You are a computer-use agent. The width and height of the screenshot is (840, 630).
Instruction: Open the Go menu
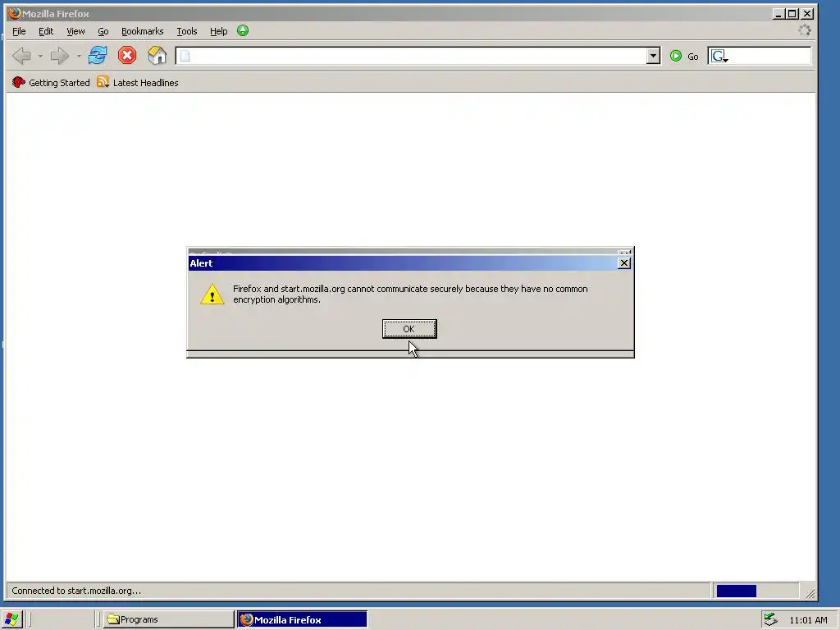point(103,31)
